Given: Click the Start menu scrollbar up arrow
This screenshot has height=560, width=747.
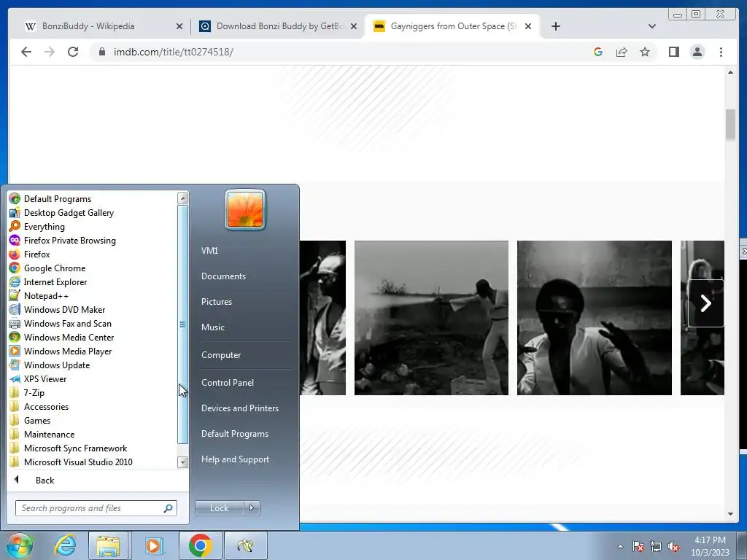Looking at the screenshot, I should [182, 198].
